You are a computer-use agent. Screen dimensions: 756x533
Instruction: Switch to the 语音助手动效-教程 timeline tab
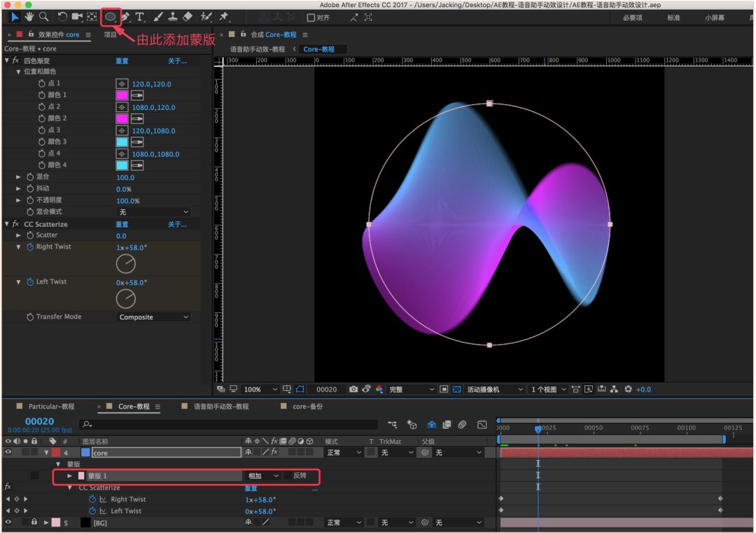pos(221,407)
